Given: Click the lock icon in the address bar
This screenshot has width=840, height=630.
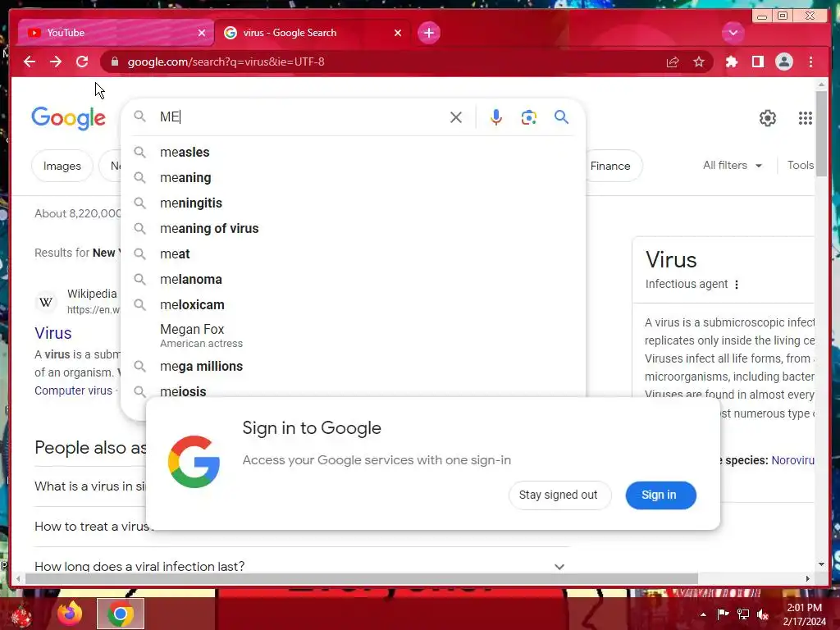Looking at the screenshot, I should (x=115, y=62).
